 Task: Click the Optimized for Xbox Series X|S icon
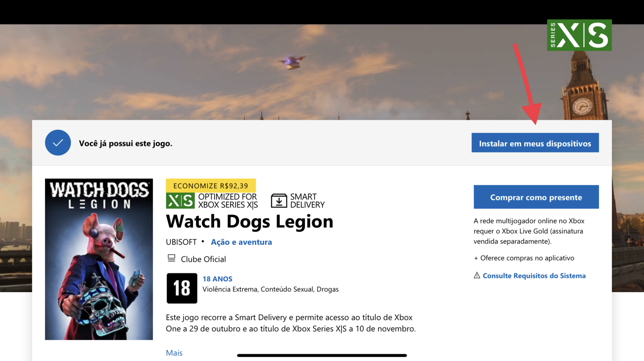tap(180, 201)
